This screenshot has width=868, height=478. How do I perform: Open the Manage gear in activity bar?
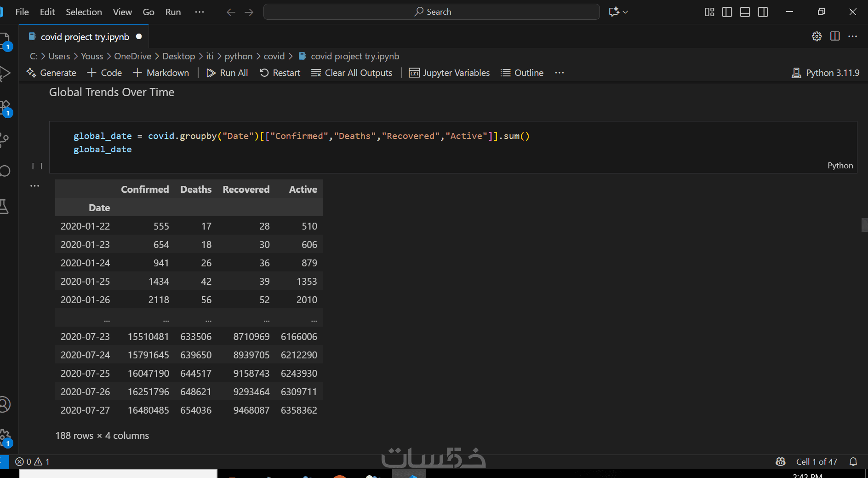[x=5, y=437]
